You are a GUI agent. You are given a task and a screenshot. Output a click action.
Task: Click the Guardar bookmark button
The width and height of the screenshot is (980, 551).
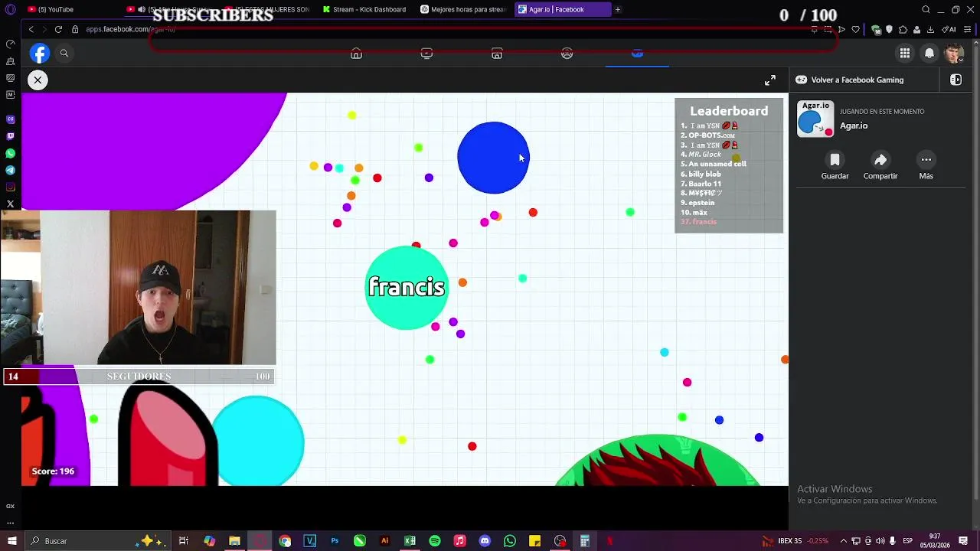[x=835, y=166]
